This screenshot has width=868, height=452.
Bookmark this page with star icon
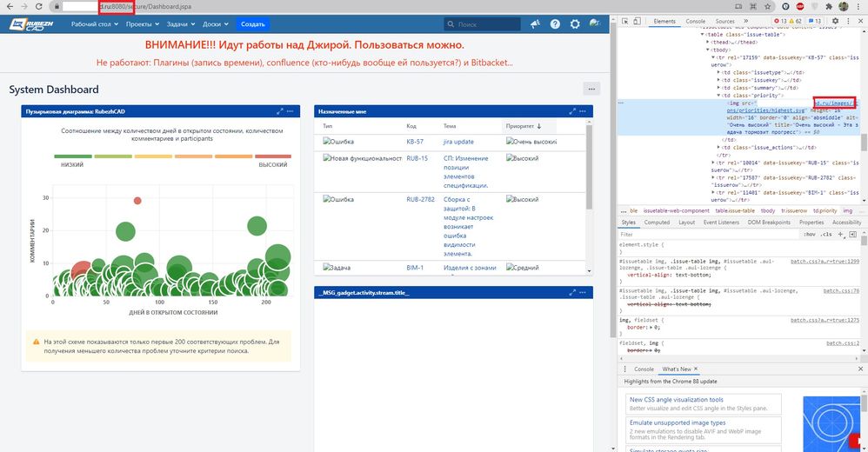(x=768, y=7)
